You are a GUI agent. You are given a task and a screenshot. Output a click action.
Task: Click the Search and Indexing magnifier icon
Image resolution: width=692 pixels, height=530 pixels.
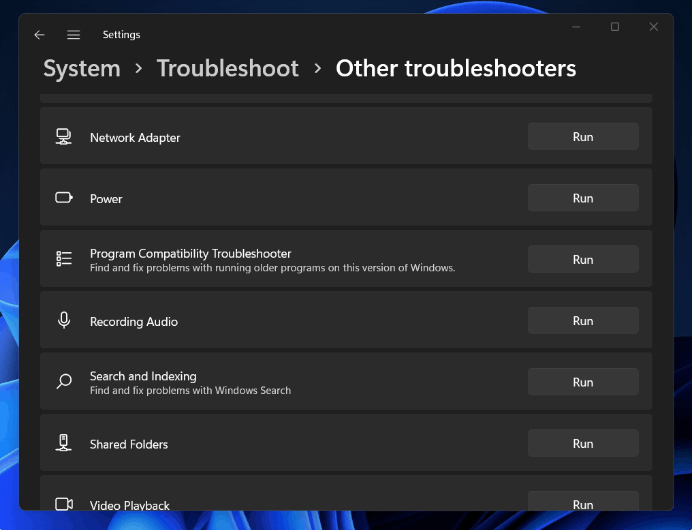pyautogui.click(x=64, y=382)
